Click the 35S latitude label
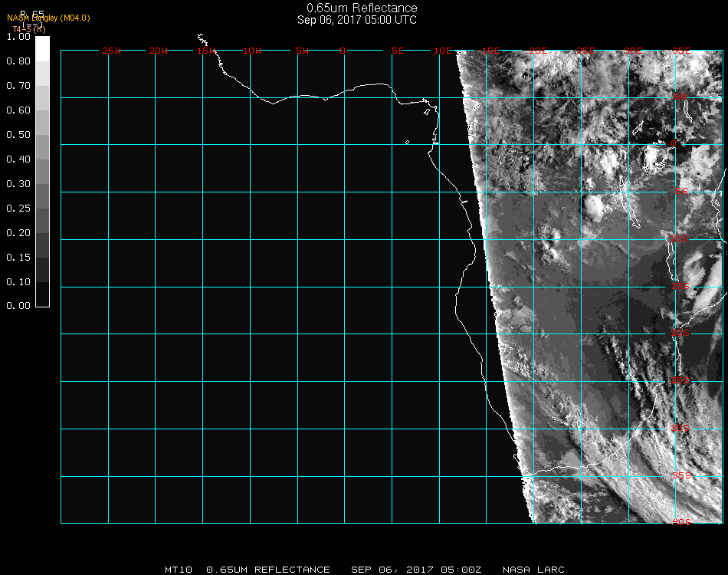The height and width of the screenshot is (575, 728). pyautogui.click(x=682, y=475)
